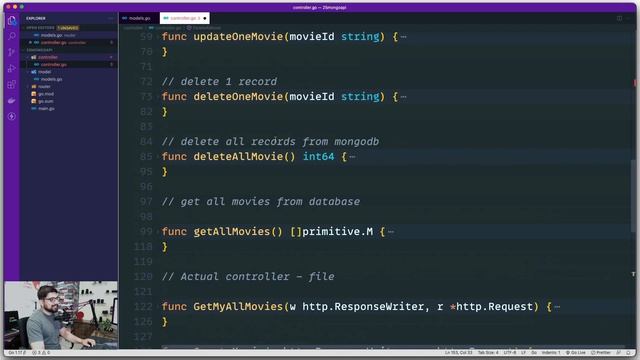
Task: Open the Search view in activity bar
Action: [12, 36]
